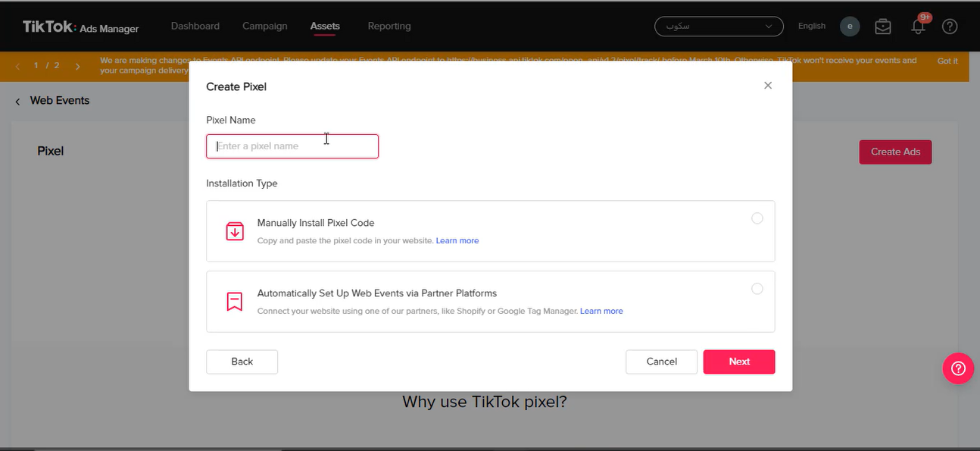Open Learn more link for manual install

457,240
